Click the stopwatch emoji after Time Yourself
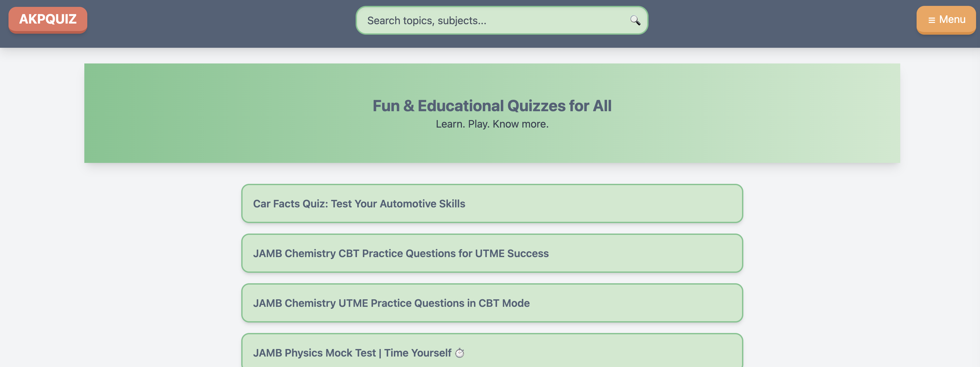 click(460, 353)
